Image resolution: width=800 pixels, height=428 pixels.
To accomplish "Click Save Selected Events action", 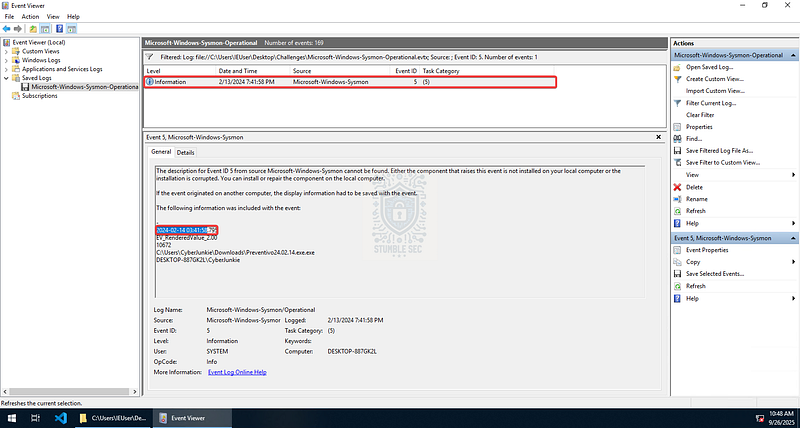I will (715, 274).
